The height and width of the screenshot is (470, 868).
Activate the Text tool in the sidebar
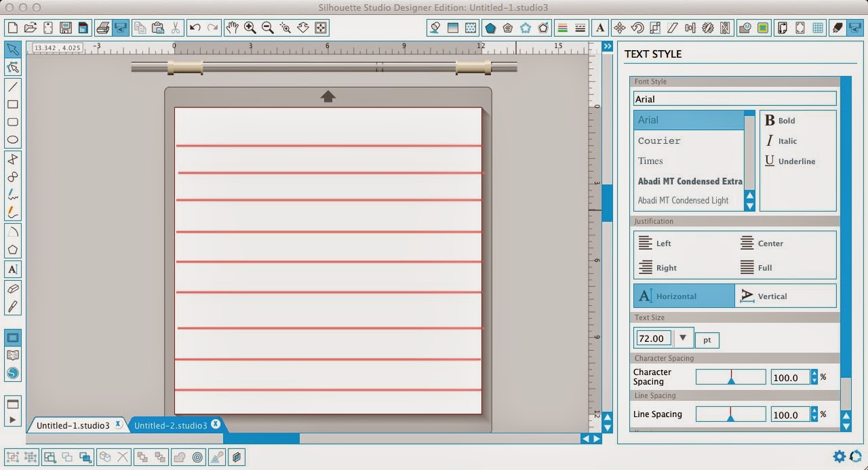click(x=14, y=269)
